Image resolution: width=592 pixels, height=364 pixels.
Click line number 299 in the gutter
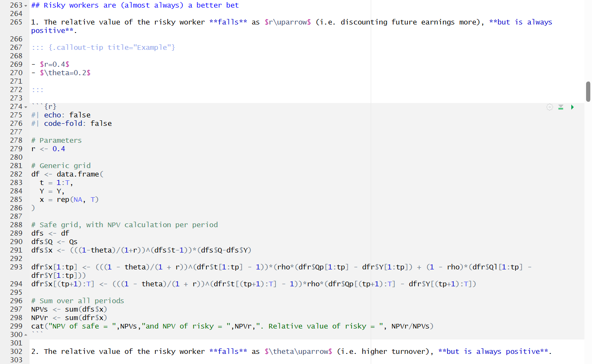pyautogui.click(x=16, y=326)
